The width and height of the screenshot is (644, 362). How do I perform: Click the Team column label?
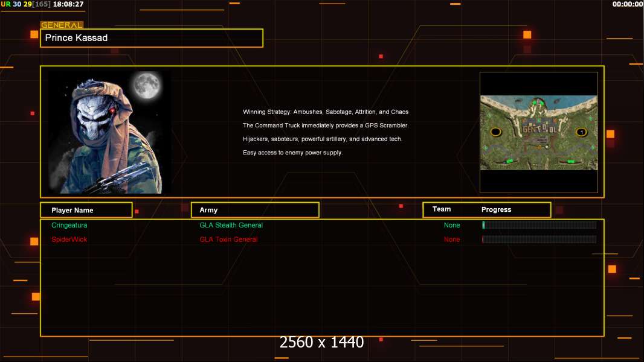(442, 209)
